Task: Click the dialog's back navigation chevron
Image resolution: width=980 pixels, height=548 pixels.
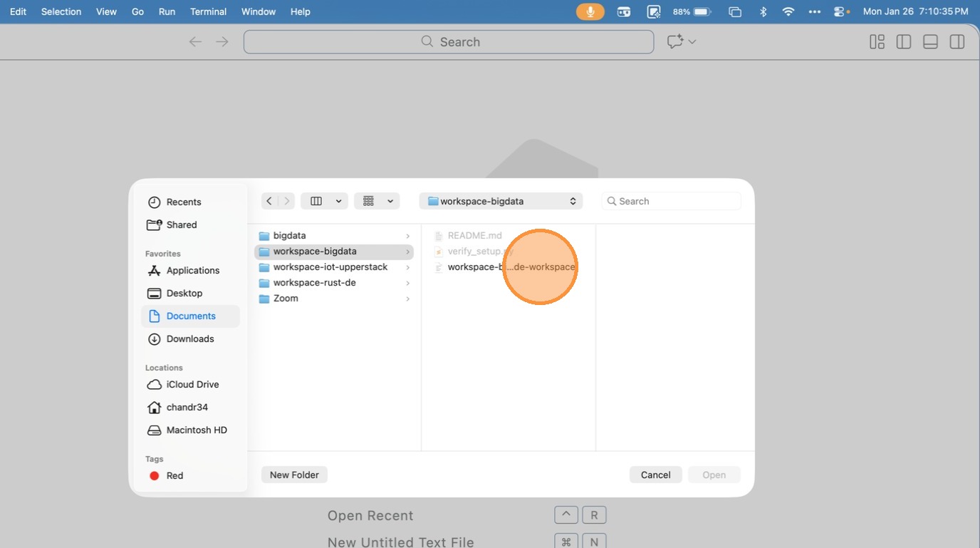Action: click(269, 201)
